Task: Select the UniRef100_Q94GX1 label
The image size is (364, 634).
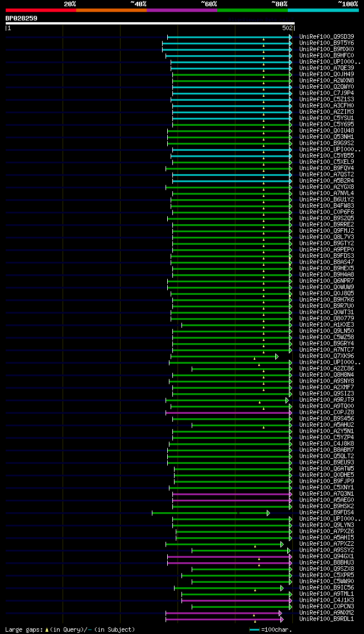Action: pos(326,557)
